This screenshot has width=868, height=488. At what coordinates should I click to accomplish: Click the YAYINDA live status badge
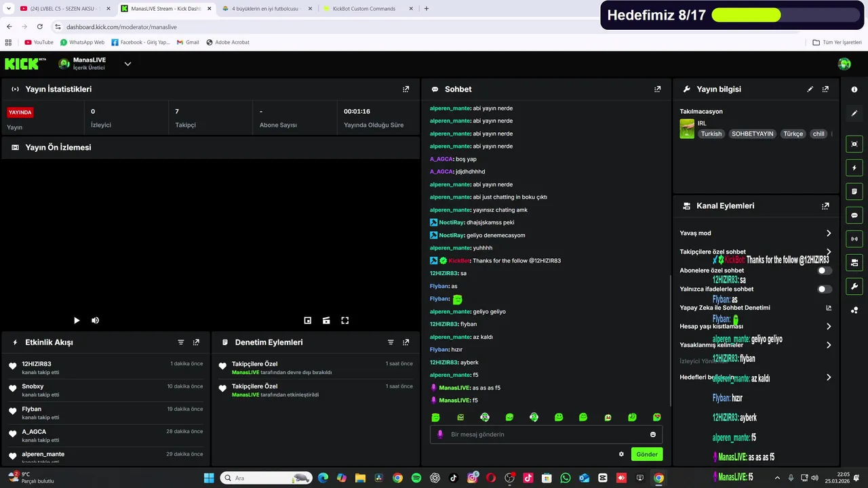[x=20, y=113]
